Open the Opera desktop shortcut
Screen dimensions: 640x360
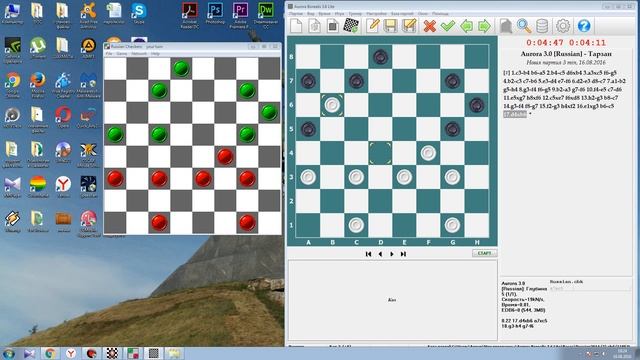click(63, 117)
